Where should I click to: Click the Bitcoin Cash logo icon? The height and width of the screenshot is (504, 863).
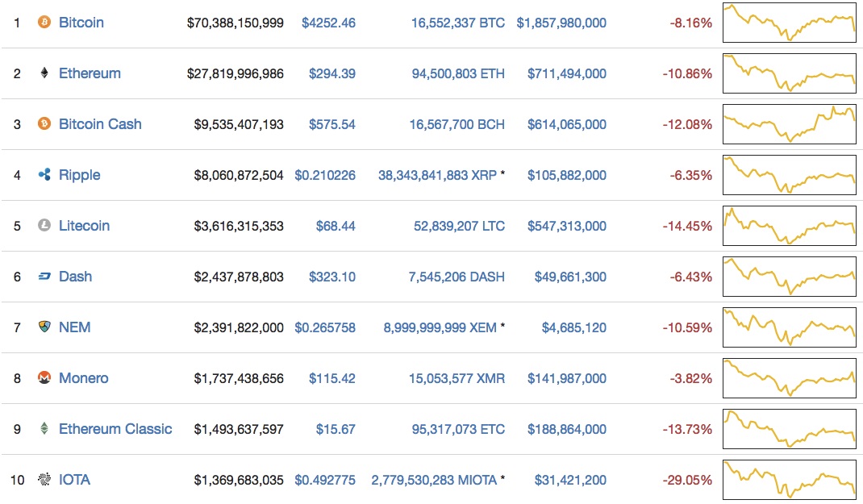(x=44, y=124)
